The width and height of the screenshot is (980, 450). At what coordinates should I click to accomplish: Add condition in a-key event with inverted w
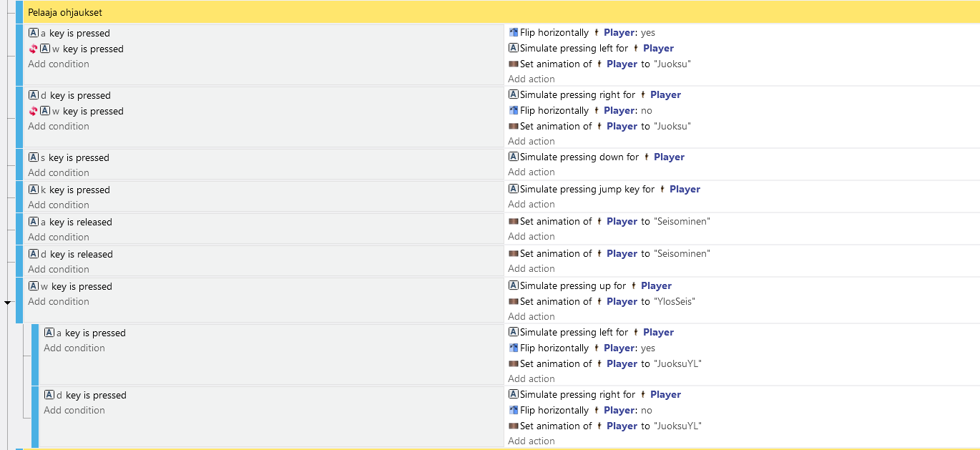[59, 64]
